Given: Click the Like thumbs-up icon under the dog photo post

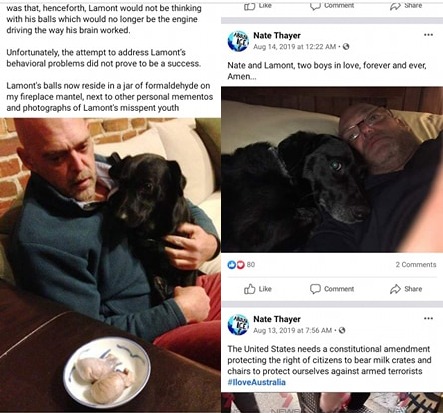Looking at the screenshot, I should [x=249, y=289].
